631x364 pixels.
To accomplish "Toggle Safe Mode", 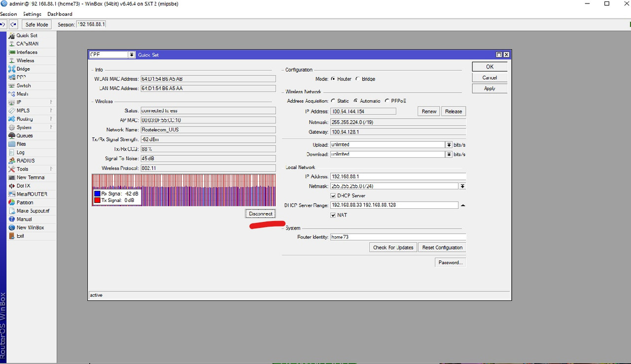I will 37,25.
